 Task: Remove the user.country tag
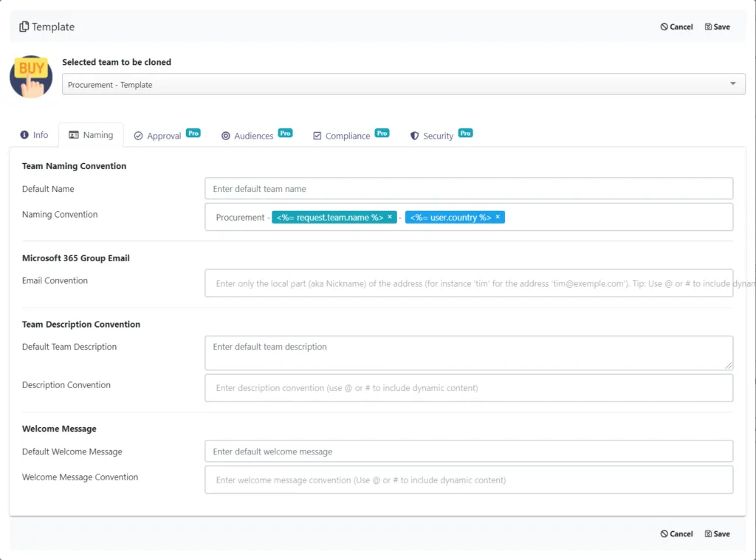tap(498, 217)
